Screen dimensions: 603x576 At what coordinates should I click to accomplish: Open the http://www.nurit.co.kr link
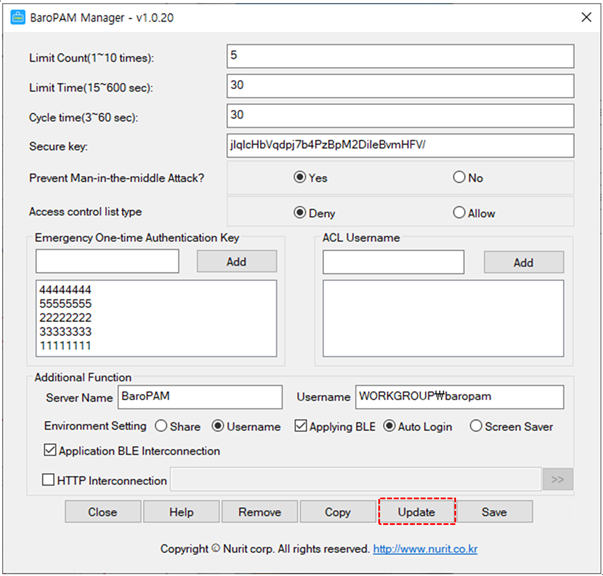click(x=425, y=549)
